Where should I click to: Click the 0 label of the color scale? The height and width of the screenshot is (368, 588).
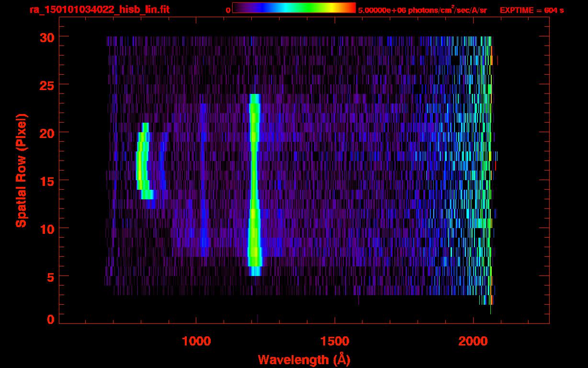click(228, 10)
